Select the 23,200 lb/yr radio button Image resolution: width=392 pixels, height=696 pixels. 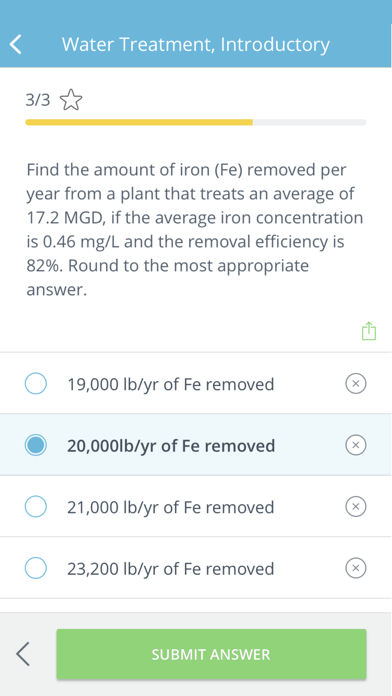point(36,568)
